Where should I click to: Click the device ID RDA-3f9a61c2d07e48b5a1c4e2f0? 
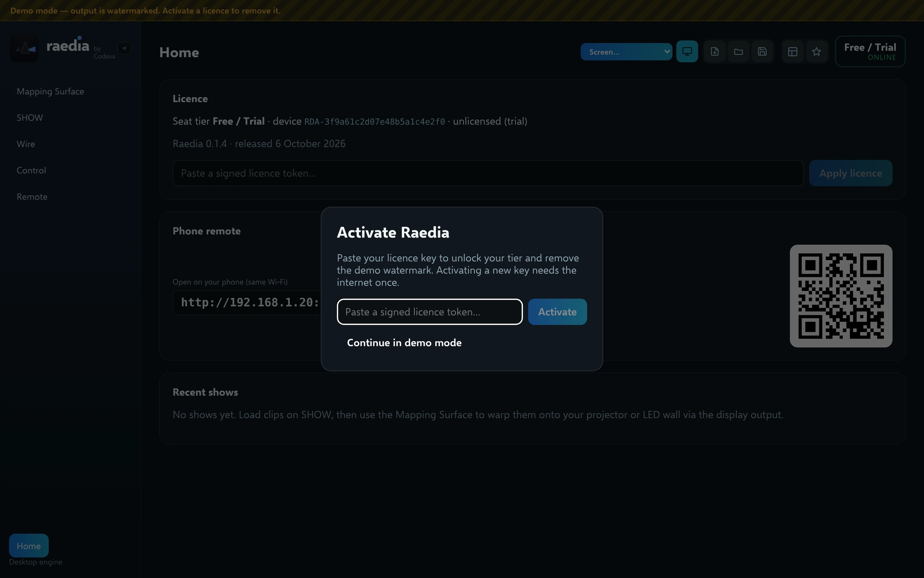coord(374,122)
